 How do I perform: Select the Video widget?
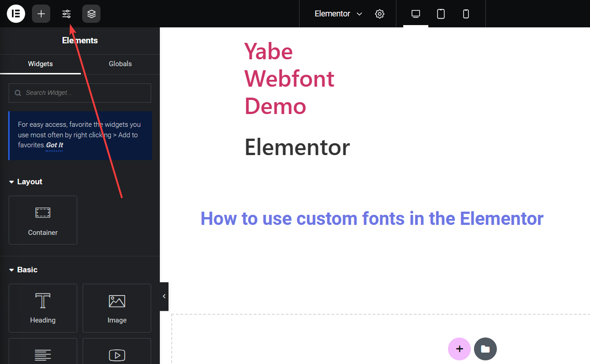[x=117, y=351]
